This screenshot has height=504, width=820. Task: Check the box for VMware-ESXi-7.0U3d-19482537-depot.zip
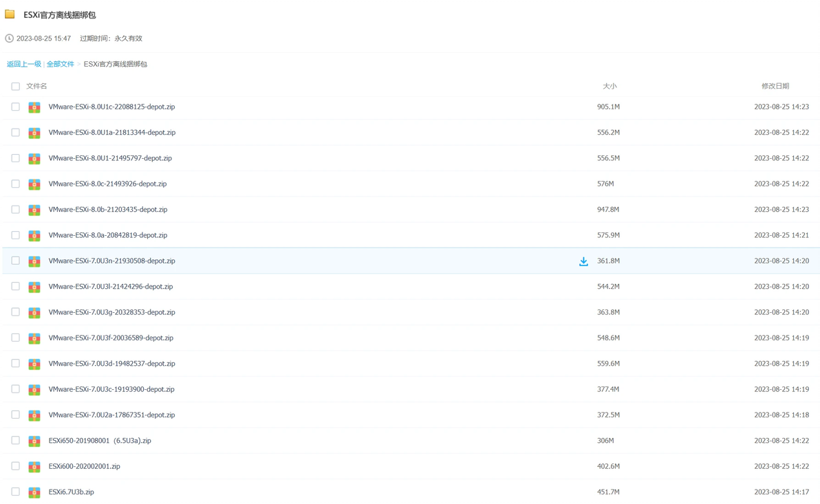[16, 363]
